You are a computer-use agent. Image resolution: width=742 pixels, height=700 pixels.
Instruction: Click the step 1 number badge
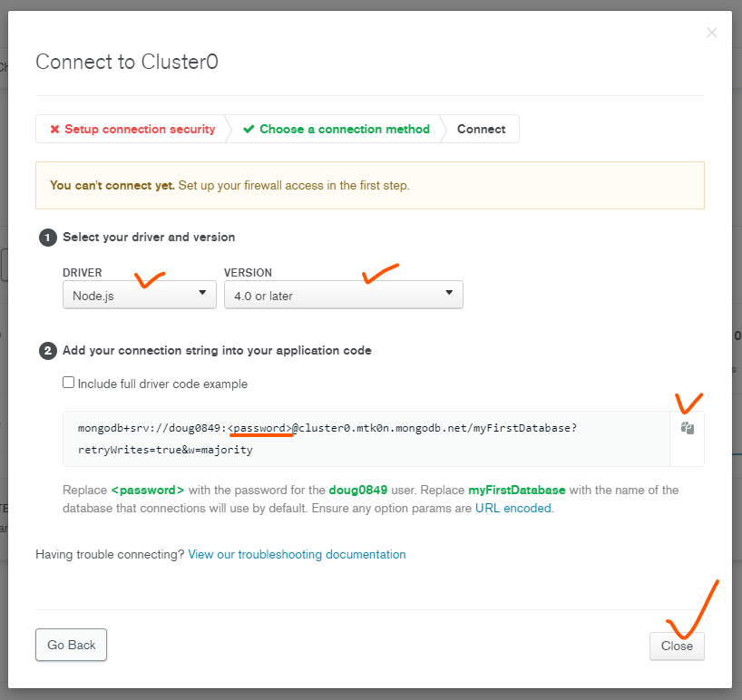point(47,238)
